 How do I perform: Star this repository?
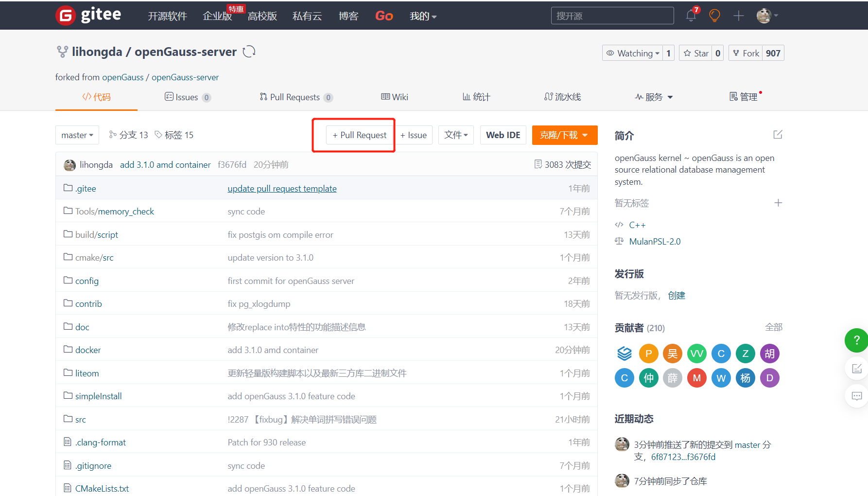click(696, 53)
